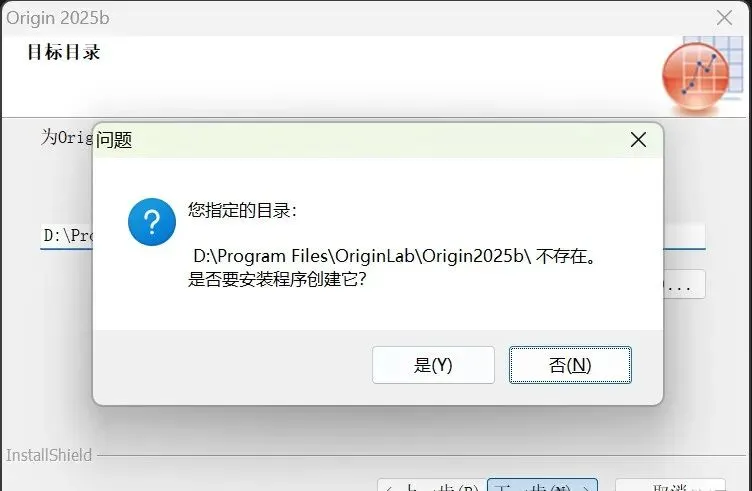Cancel the installation with 取消
752x491 pixels.
pos(670,485)
